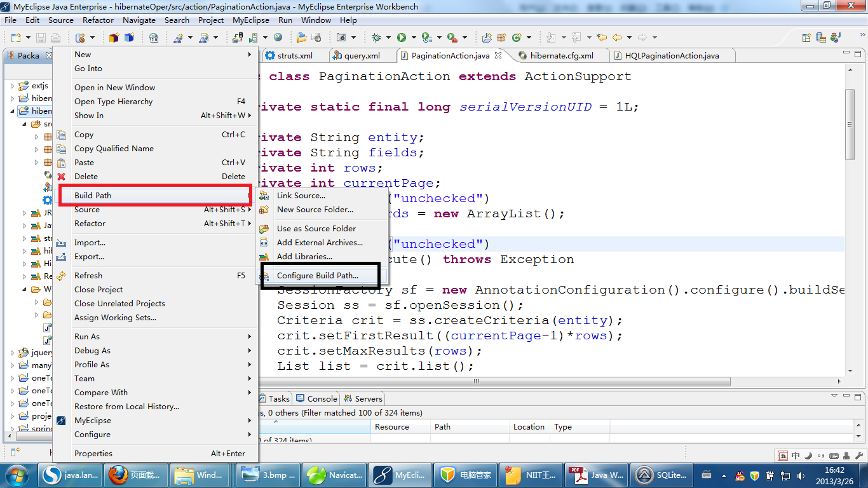Expand the jquery project tree node
Viewport: 868px width, 488px height.
pyautogui.click(x=12, y=352)
